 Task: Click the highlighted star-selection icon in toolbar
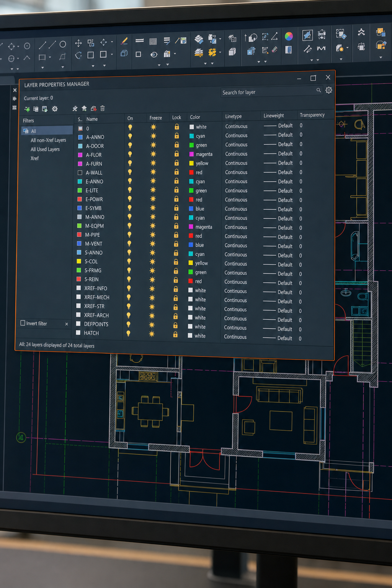[307, 35]
